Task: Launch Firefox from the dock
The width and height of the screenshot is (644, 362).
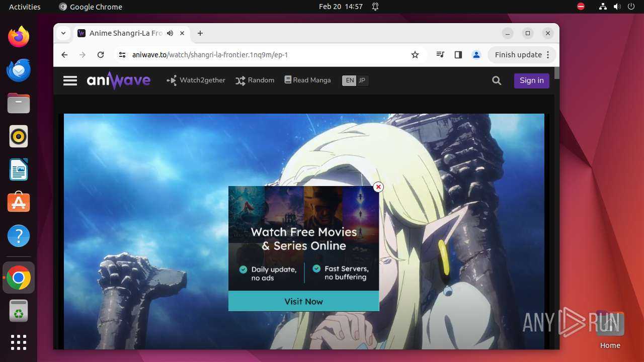Action: 19,37
